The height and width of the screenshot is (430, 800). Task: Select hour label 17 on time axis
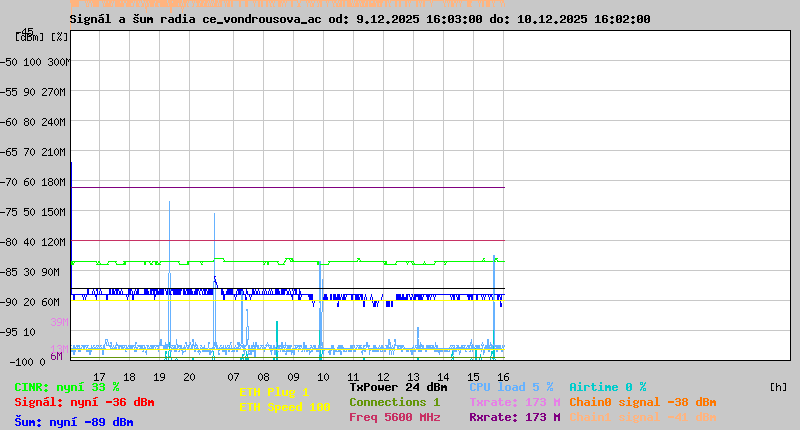coord(99,377)
